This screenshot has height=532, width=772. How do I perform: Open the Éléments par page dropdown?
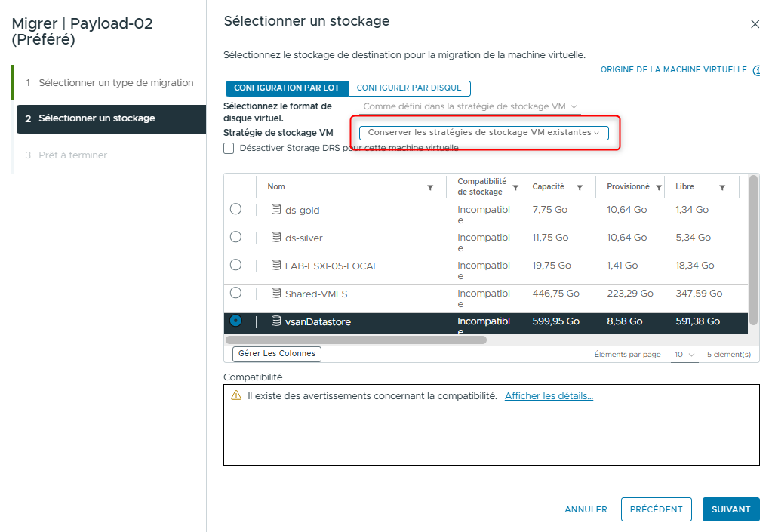[684, 354]
